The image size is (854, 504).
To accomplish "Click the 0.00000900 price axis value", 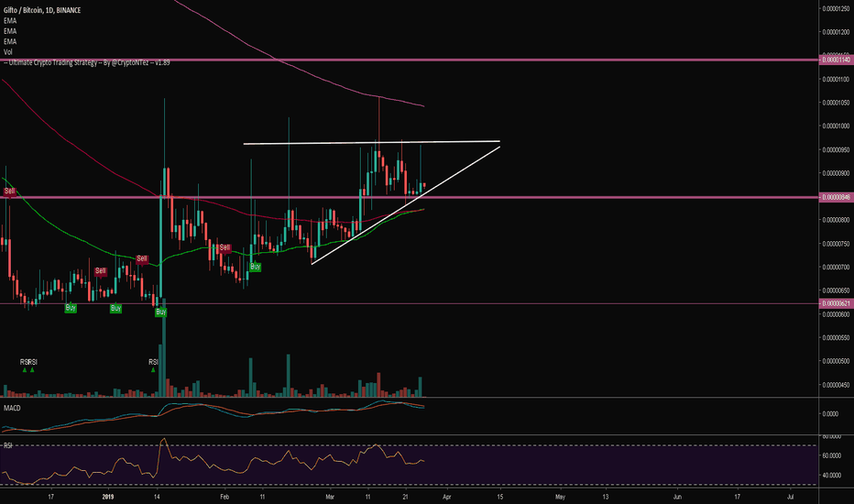I will coord(836,173).
